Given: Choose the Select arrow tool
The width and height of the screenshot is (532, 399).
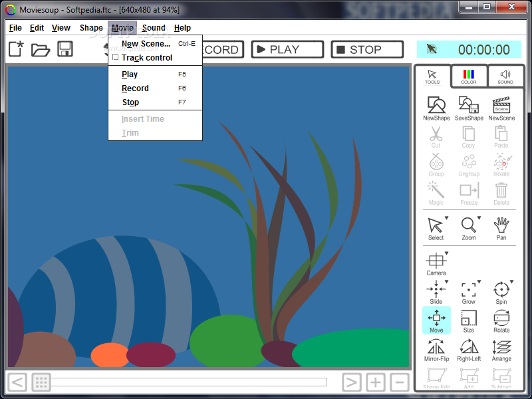Looking at the screenshot, I should (436, 229).
